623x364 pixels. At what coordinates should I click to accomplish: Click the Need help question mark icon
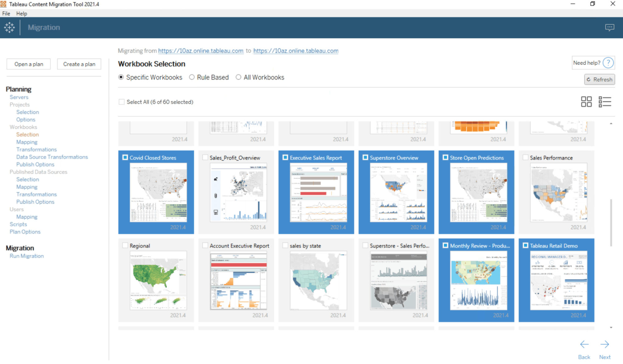point(608,63)
